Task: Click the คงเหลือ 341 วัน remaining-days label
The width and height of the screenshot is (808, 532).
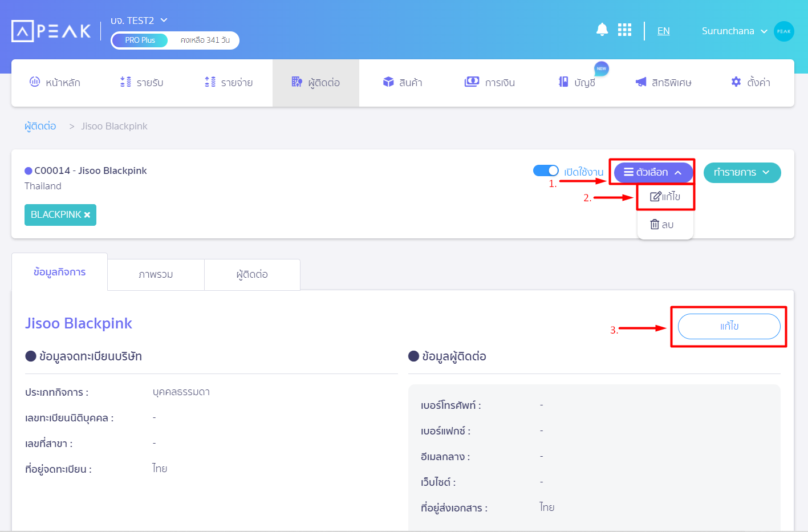Action: [x=205, y=40]
